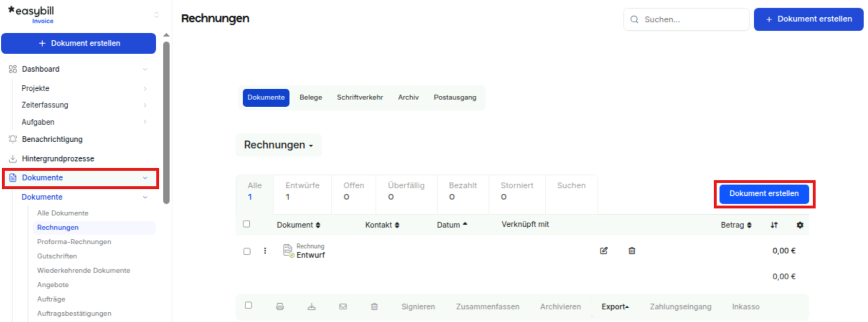Open Proforma-Rechnungen in the sidebar
The height and width of the screenshot is (322, 868).
[x=74, y=242]
